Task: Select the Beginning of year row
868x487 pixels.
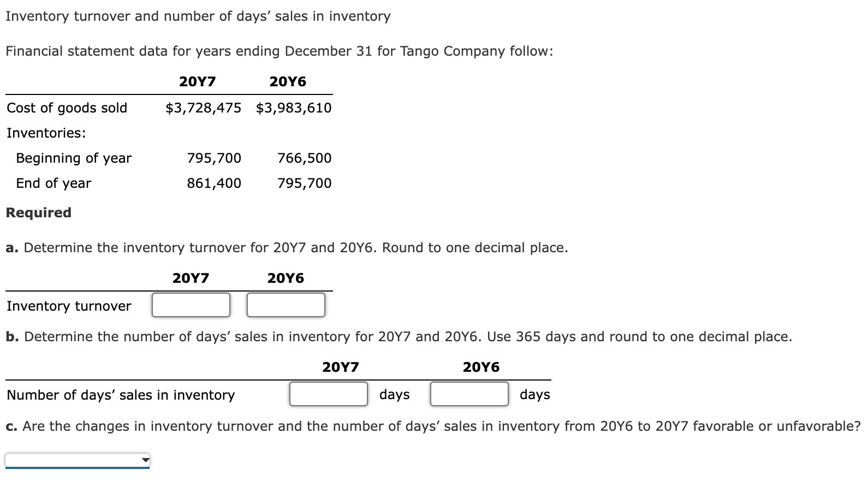Action: tap(74, 158)
